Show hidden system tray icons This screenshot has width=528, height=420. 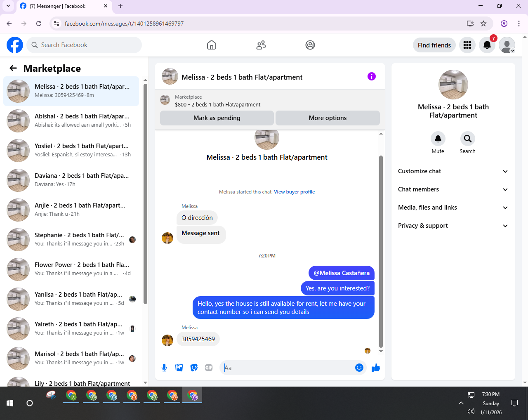click(x=461, y=403)
